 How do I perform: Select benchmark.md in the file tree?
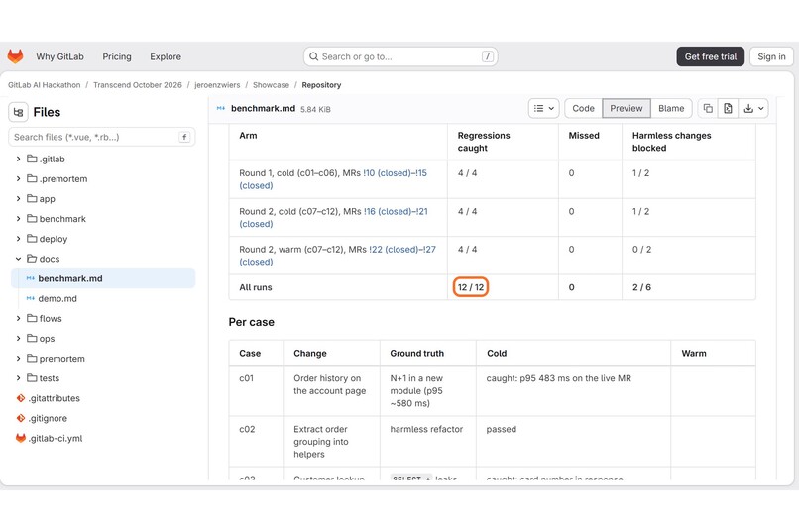point(103,278)
